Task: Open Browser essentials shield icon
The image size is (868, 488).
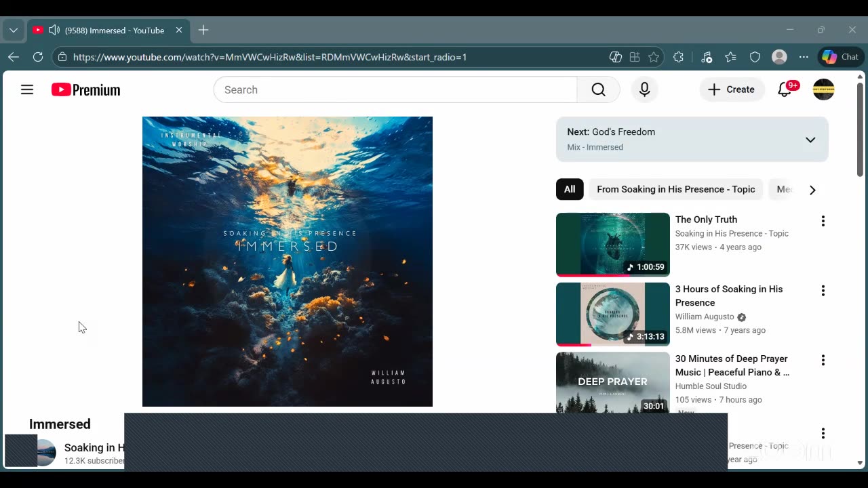Action: coord(755,57)
